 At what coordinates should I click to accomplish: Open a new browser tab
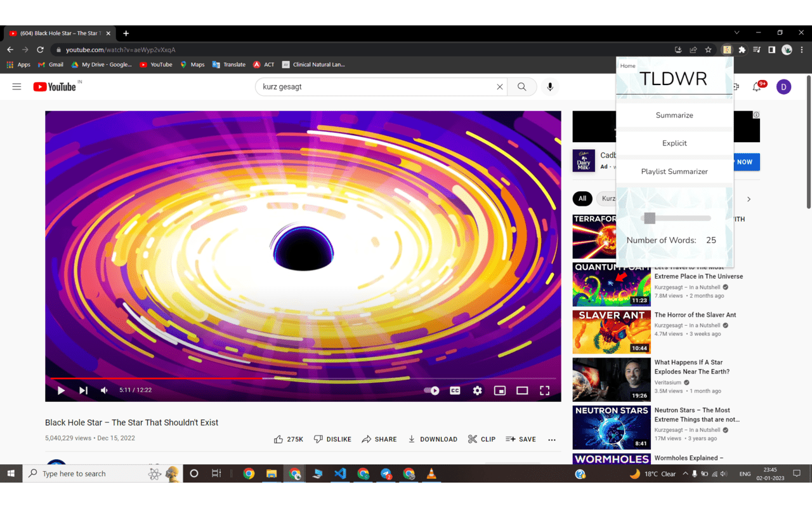point(126,33)
